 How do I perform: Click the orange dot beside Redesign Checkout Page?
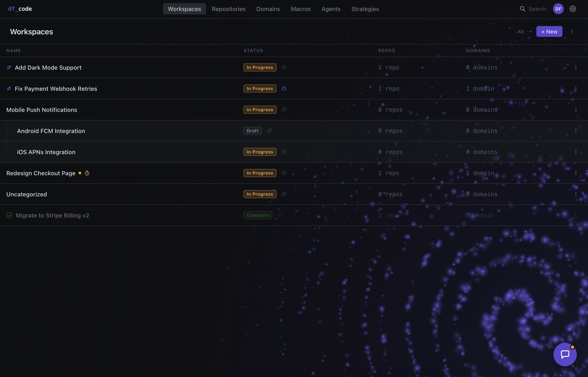(x=80, y=173)
